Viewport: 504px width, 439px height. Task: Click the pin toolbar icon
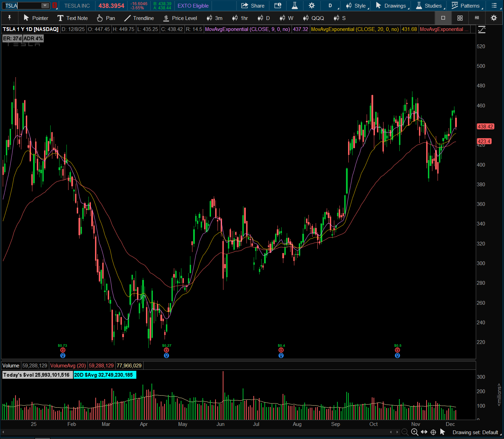tap(9, 18)
